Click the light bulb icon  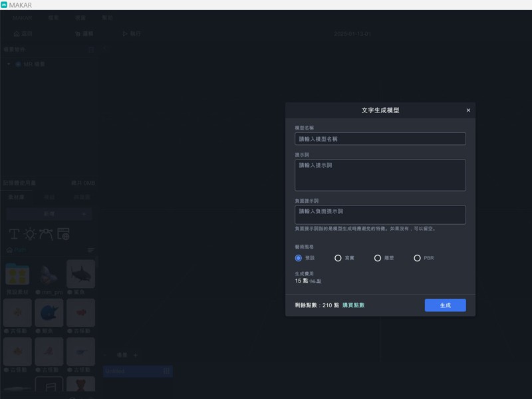30,233
